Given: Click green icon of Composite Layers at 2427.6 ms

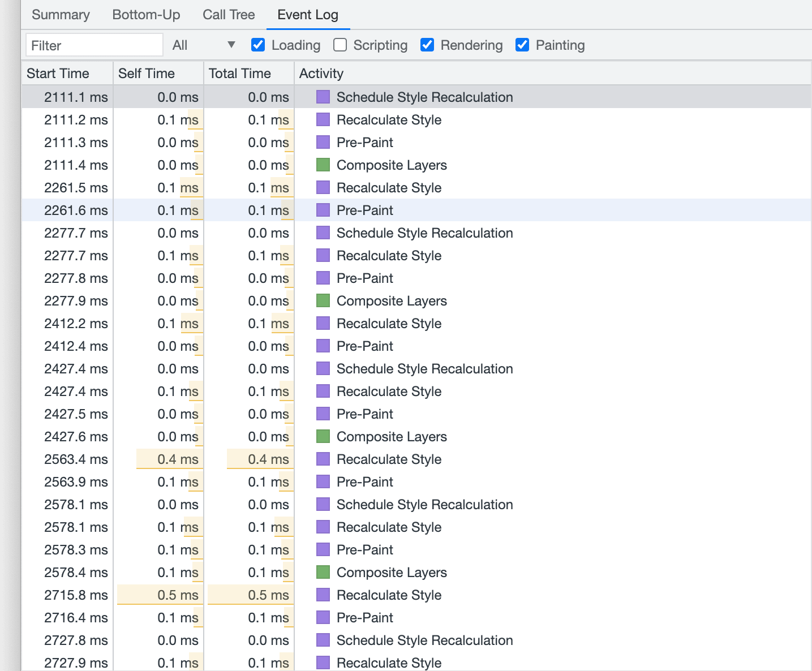Looking at the screenshot, I should 323,436.
